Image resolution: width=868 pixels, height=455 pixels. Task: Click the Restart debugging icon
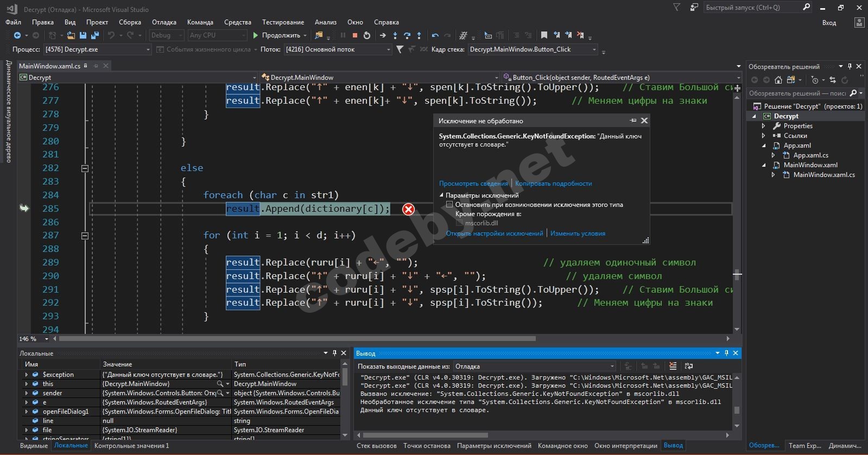[367, 35]
